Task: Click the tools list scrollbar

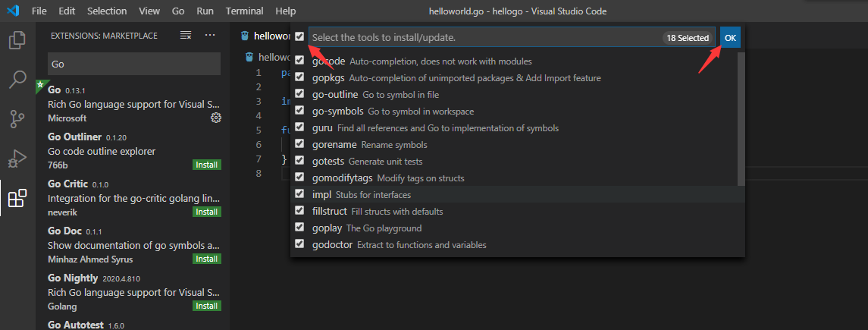Action: click(741, 119)
